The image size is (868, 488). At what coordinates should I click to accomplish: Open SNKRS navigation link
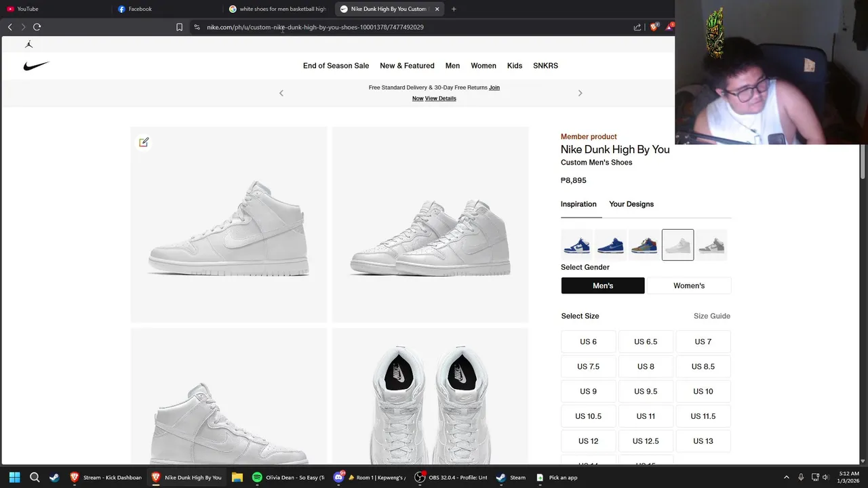[545, 66]
